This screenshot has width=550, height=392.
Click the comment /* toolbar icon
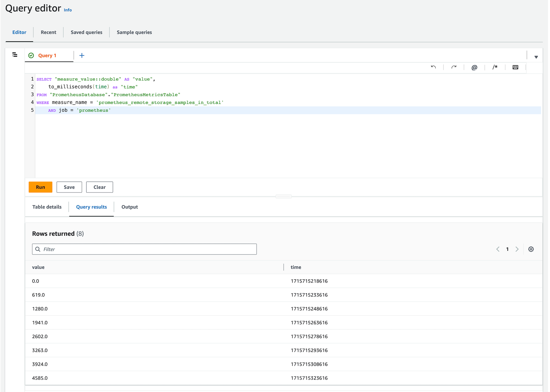click(495, 67)
